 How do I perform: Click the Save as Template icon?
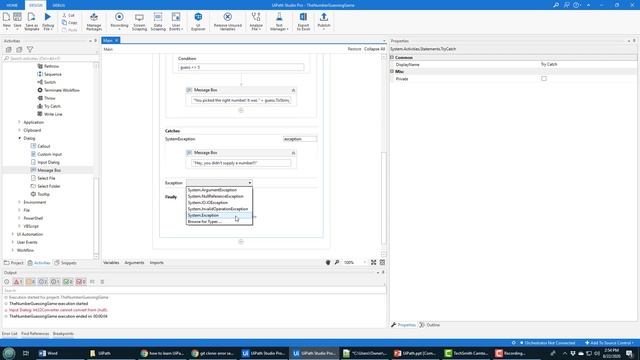[x=31, y=21]
